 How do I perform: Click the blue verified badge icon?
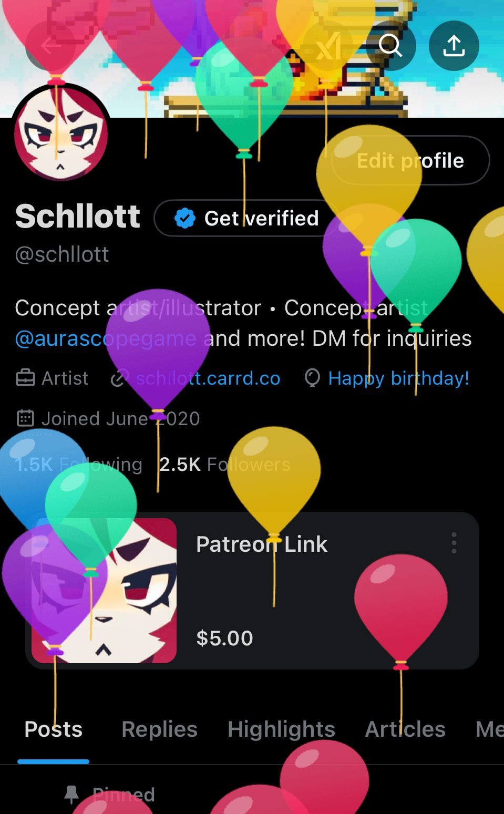[185, 218]
